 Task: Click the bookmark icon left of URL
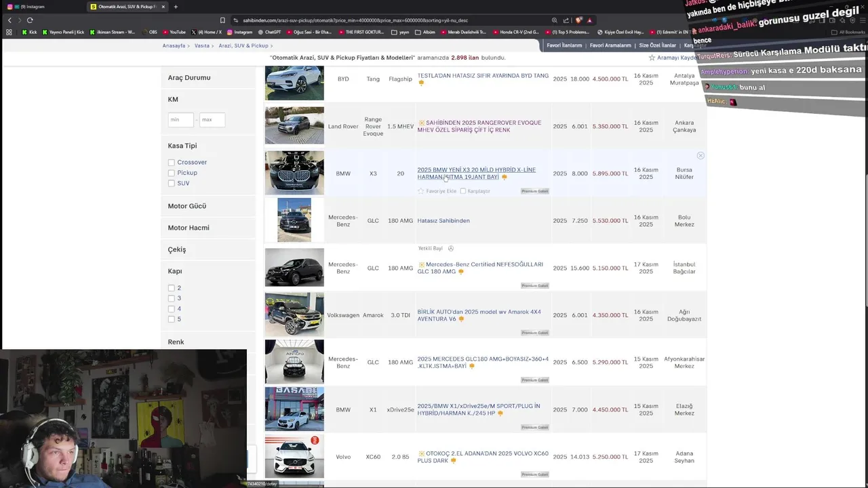pyautogui.click(x=222, y=20)
